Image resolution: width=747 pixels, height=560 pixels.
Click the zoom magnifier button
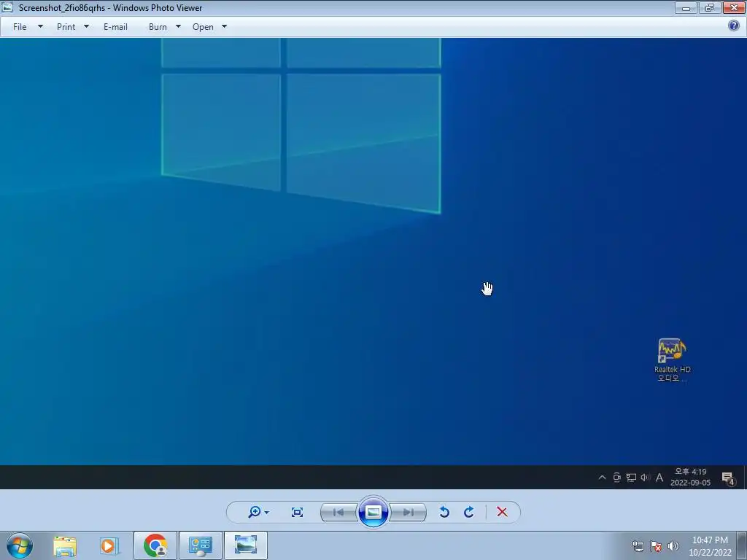click(255, 512)
